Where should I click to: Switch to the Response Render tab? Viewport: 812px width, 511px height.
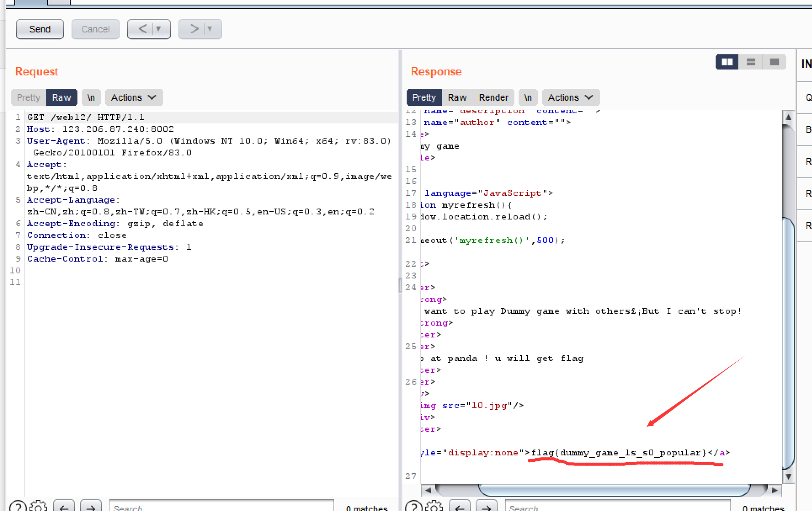(493, 97)
